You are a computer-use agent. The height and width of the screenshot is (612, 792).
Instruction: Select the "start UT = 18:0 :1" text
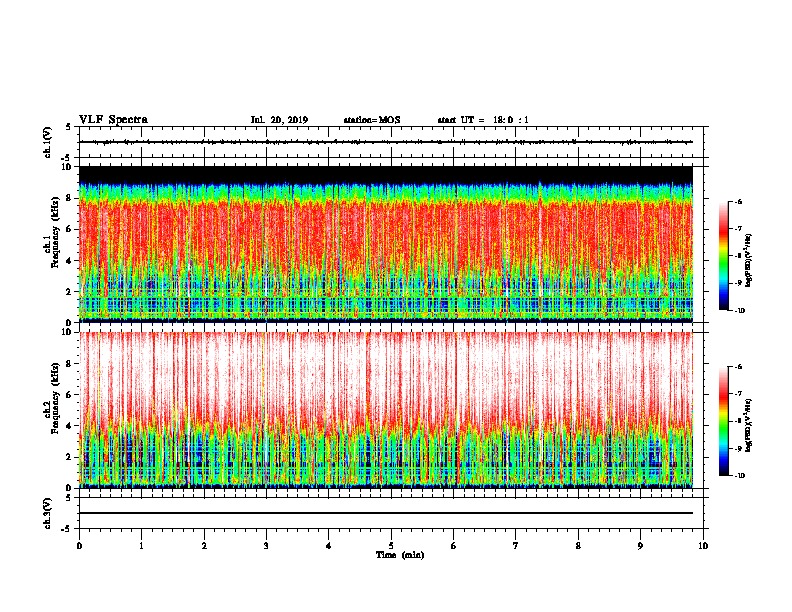tap(483, 120)
